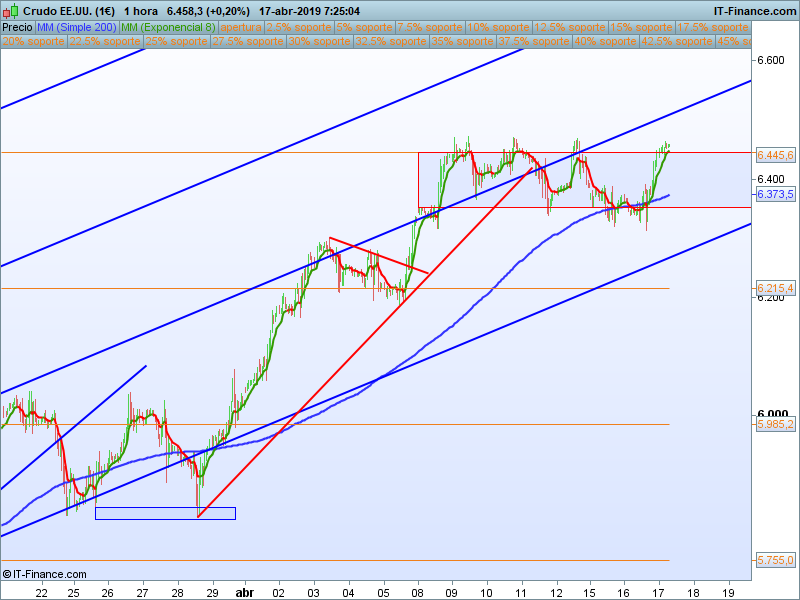The height and width of the screenshot is (600, 800).
Task: Click date 28 on the time axis
Action: coord(178,593)
